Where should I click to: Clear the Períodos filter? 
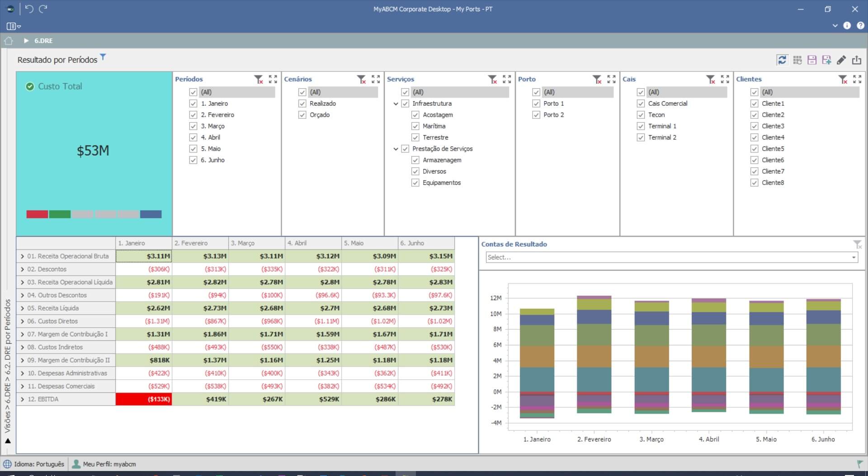click(259, 80)
